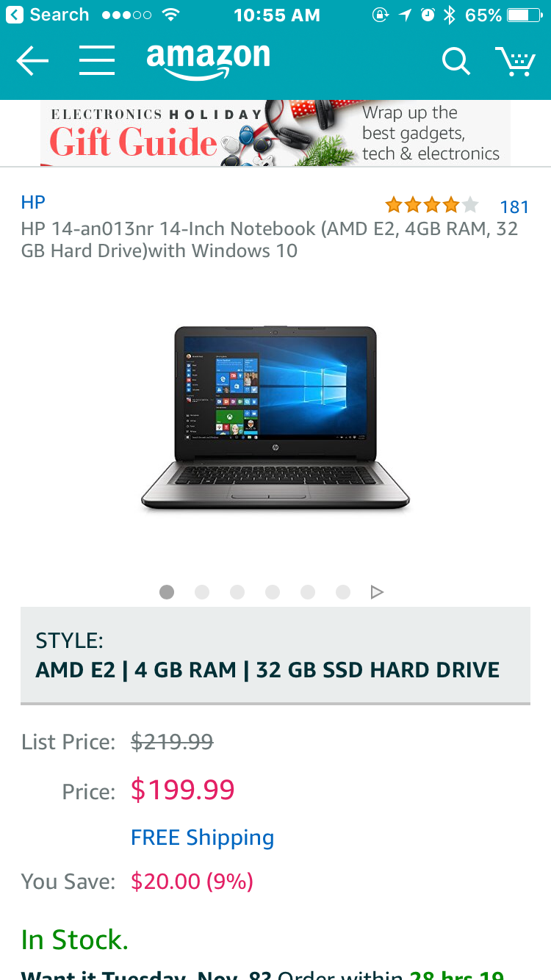Open the hamburger menu
Viewport: 551px width, 980px height.
(x=97, y=61)
